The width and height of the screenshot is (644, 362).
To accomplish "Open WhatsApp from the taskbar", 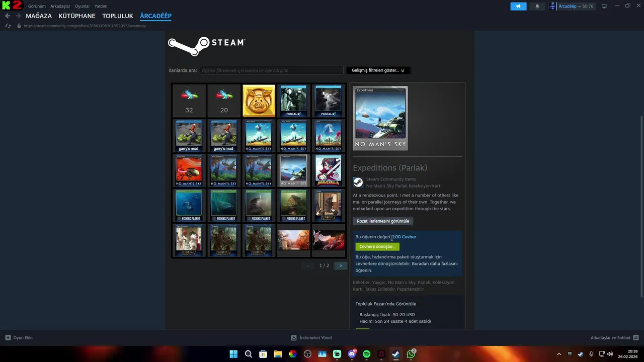I will [411, 354].
